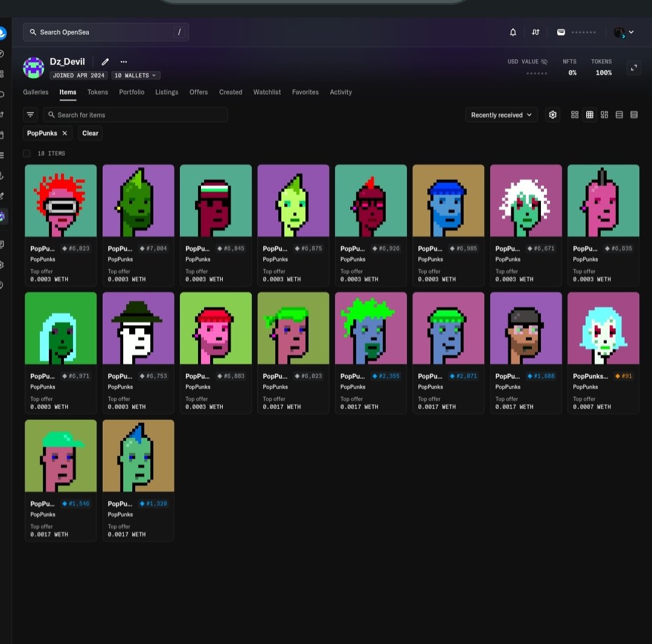This screenshot has width=652, height=644.
Task: Open the notifications bell
Action: [x=513, y=32]
